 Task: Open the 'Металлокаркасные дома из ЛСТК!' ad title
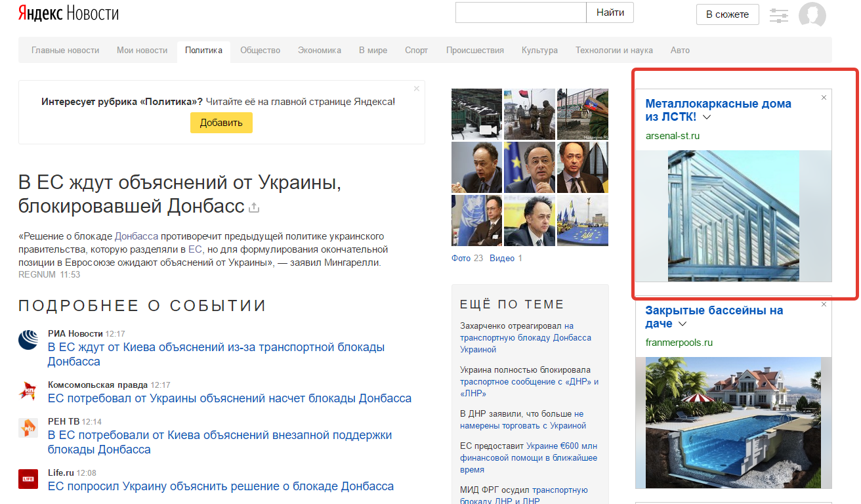click(x=719, y=110)
